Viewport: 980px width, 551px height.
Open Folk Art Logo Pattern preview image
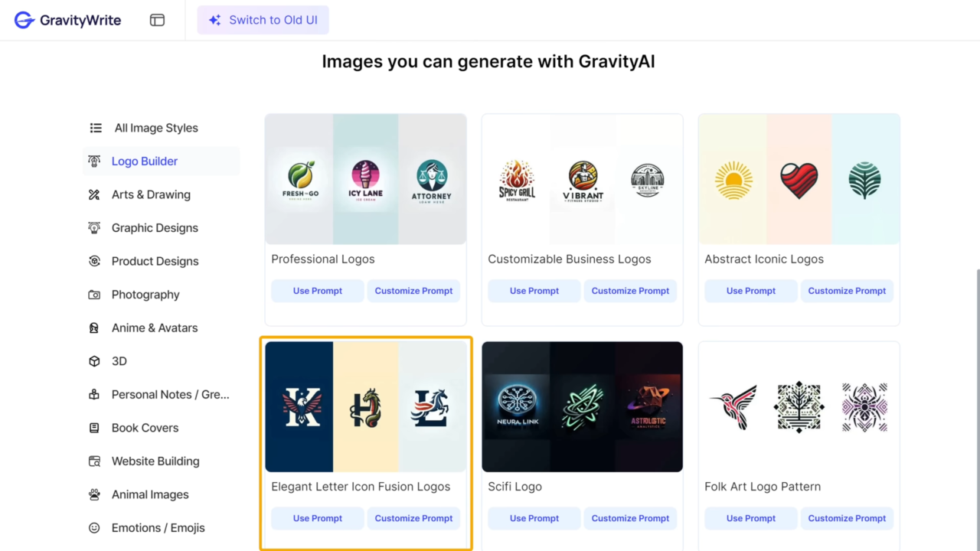(799, 406)
